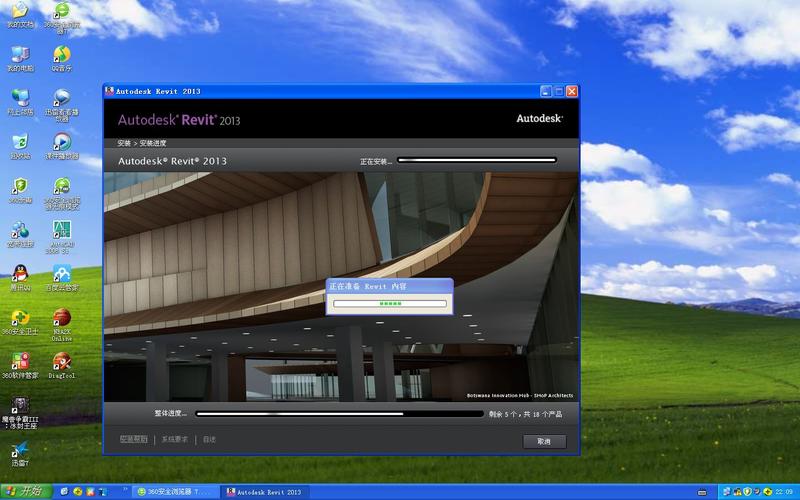Select the green icon above AutoCAD shortcut
Viewport: 800px width, 500px height.
tap(62, 194)
